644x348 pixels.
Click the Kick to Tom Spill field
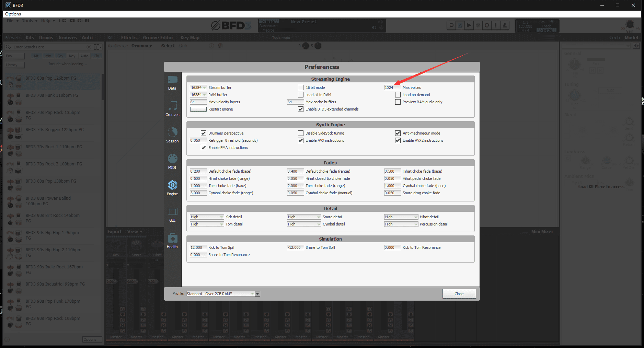click(198, 247)
